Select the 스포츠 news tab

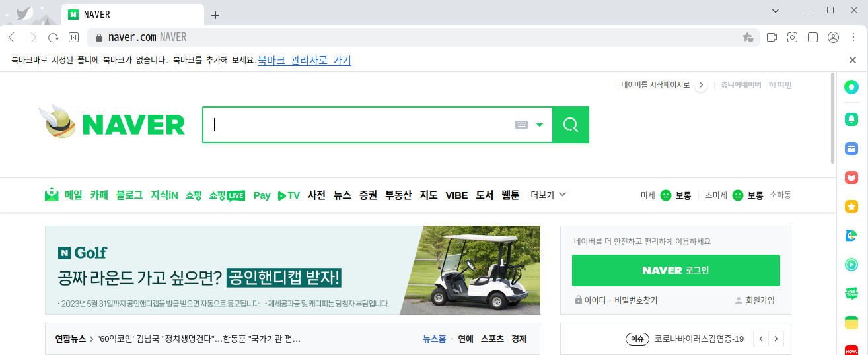(492, 339)
